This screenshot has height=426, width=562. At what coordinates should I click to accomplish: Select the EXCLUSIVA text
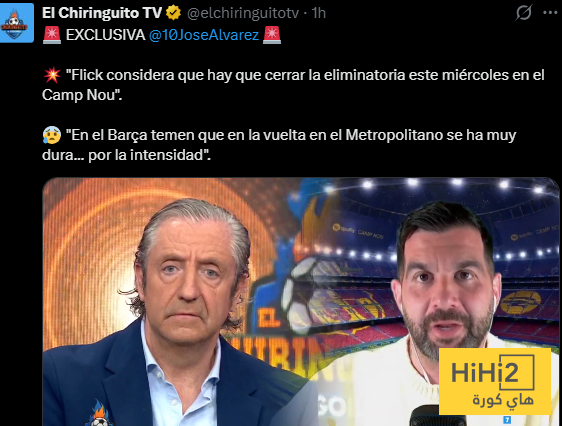pos(105,35)
